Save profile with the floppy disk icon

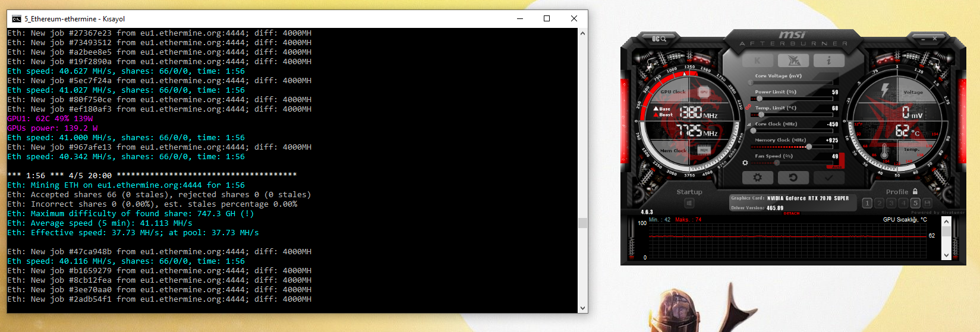point(927,203)
